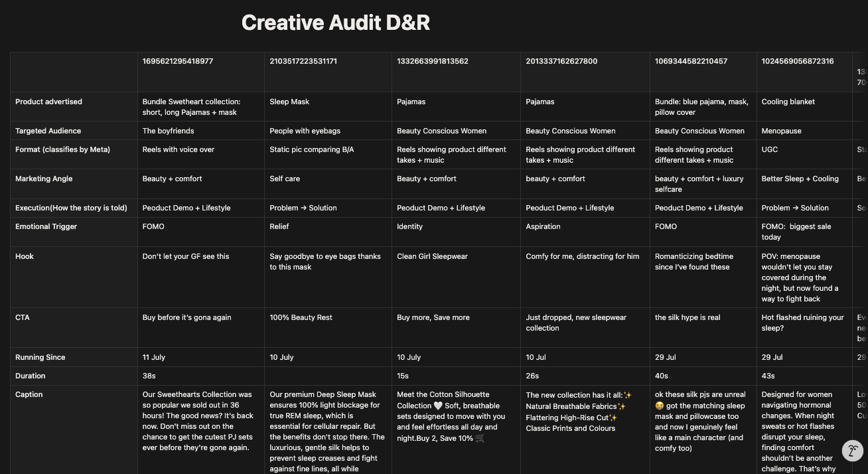Click the Product advertised row label
The height and width of the screenshot is (474, 868).
48,102
